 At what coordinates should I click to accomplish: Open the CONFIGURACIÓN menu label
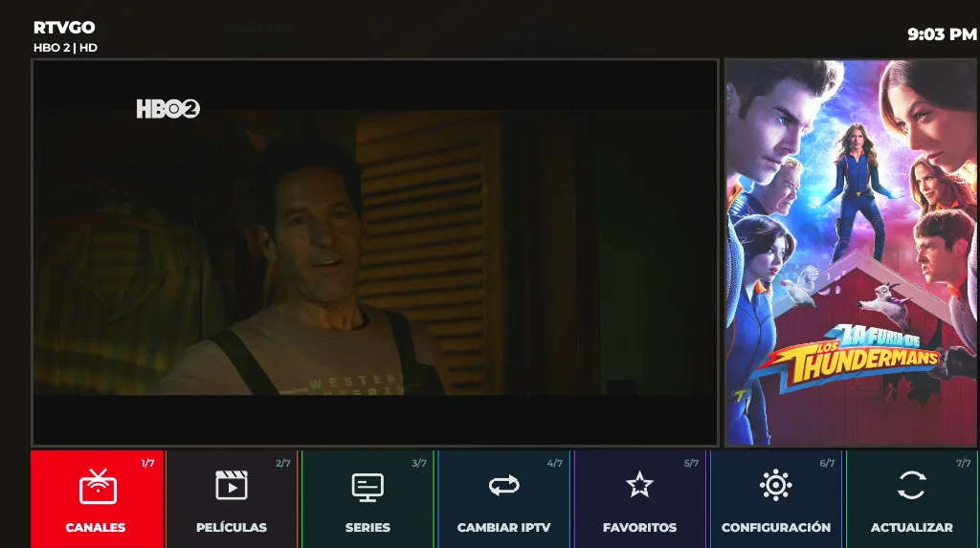click(775, 527)
